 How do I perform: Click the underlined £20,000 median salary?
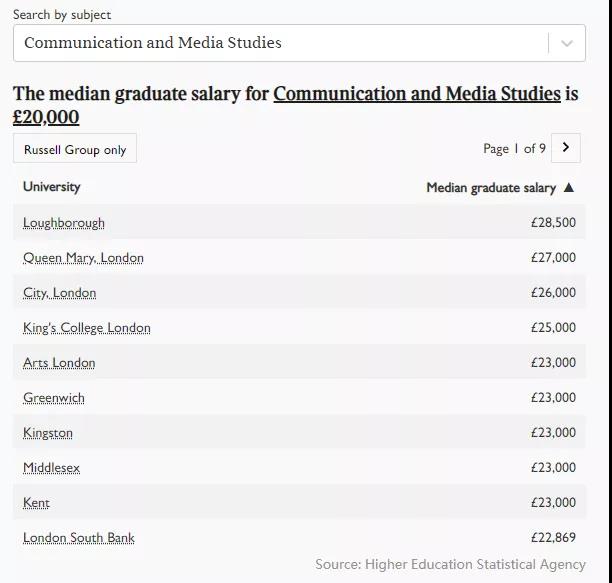point(46,118)
